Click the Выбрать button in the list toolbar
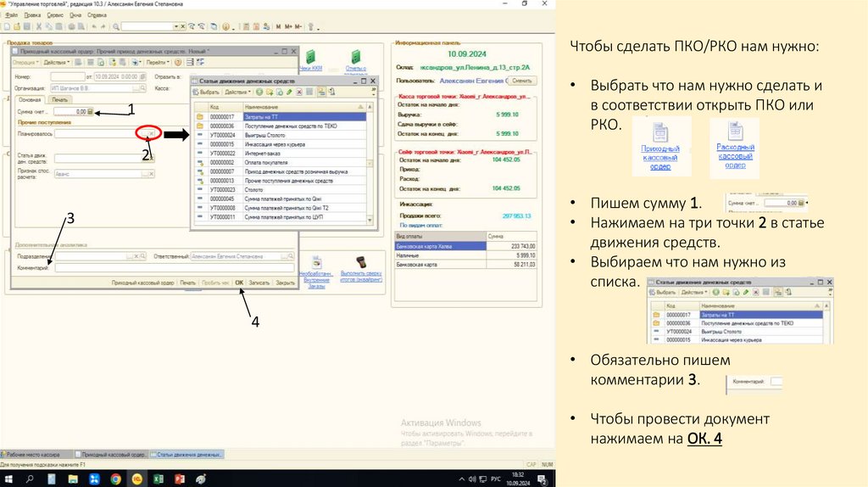 click(209, 92)
